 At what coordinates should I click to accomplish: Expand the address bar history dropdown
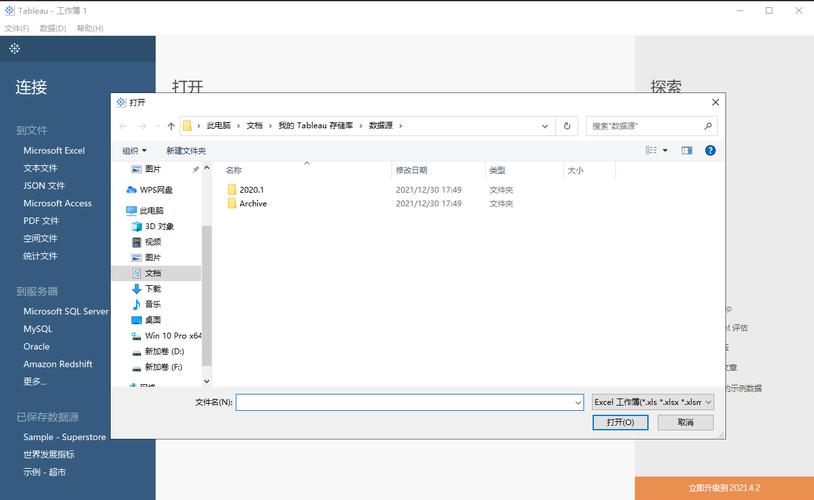[545, 126]
